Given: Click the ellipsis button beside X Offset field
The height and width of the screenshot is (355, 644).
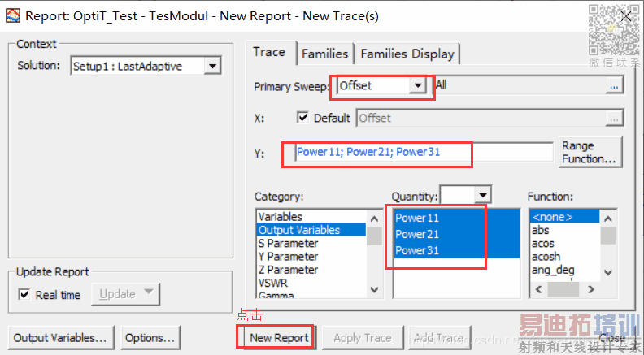Looking at the screenshot, I should point(614,118).
